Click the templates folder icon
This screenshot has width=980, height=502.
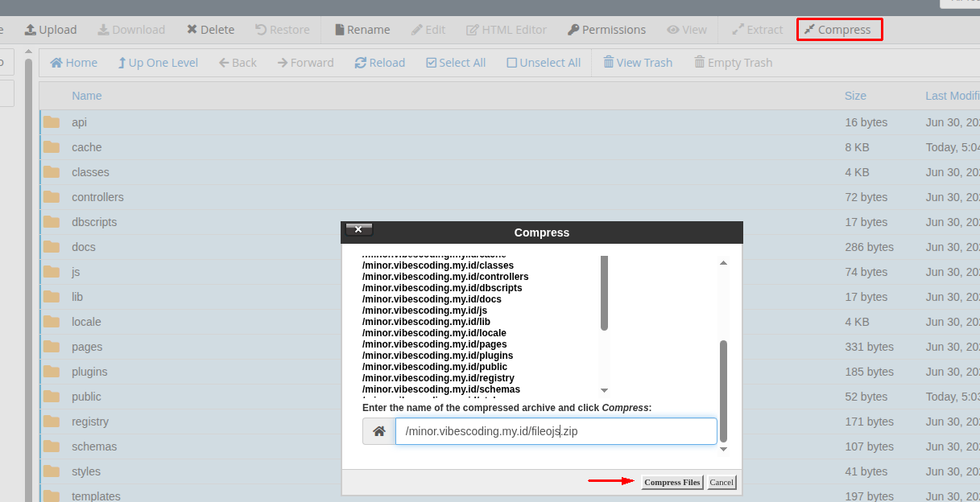(52, 496)
